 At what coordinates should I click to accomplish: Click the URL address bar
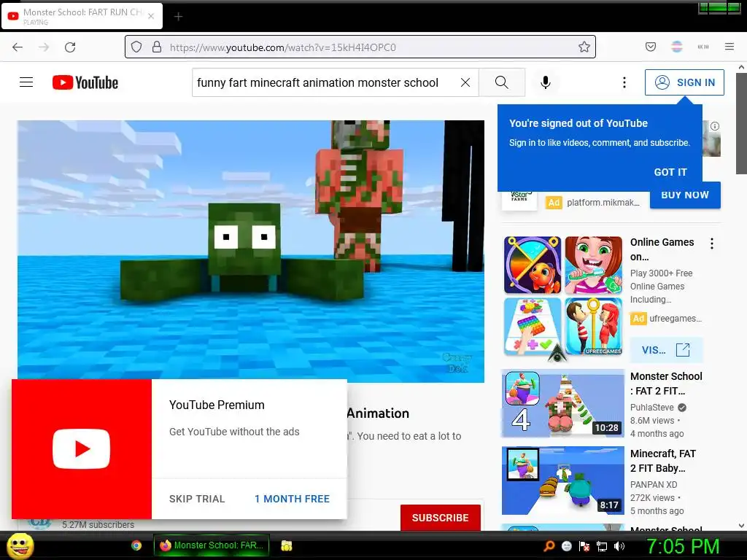coord(360,47)
